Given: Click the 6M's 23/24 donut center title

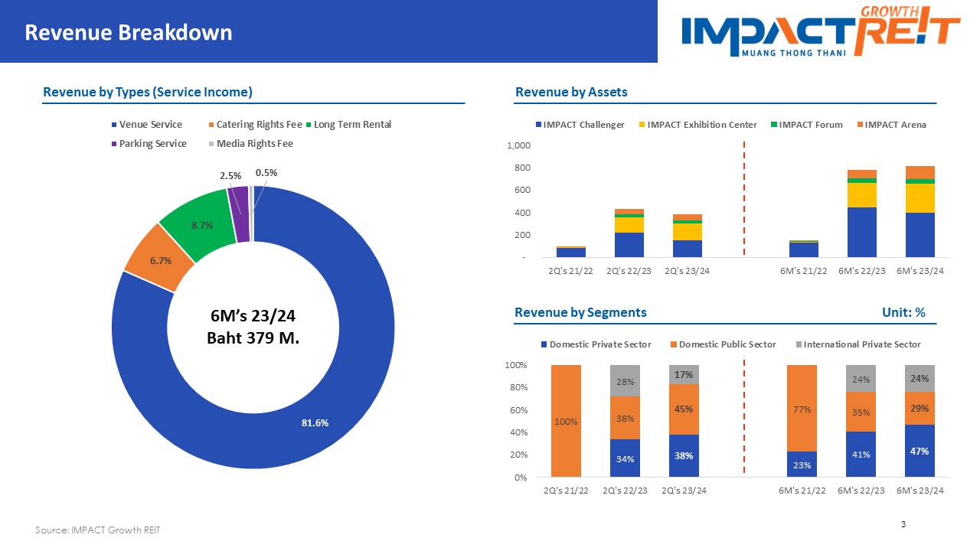Looking at the screenshot, I should click(x=253, y=316).
